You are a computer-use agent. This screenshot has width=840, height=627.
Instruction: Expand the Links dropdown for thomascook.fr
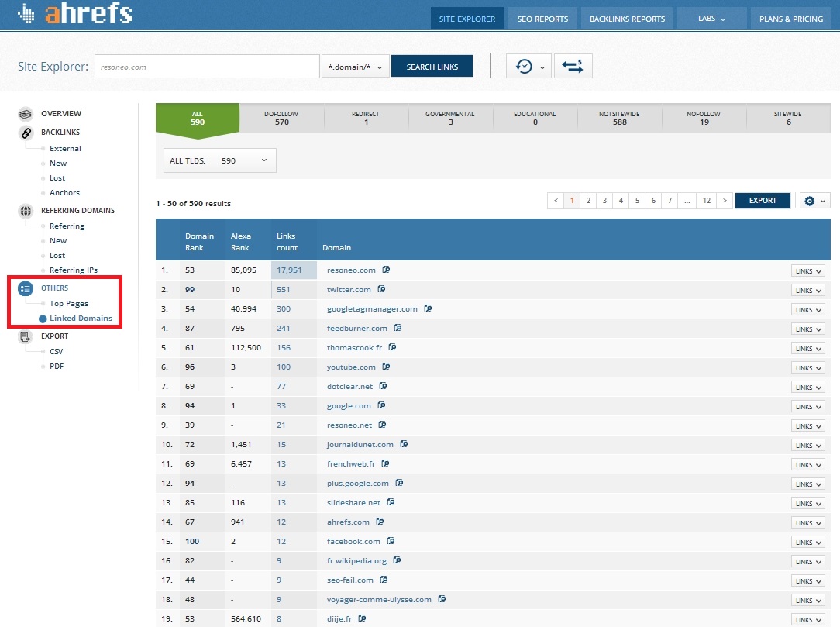tap(808, 348)
